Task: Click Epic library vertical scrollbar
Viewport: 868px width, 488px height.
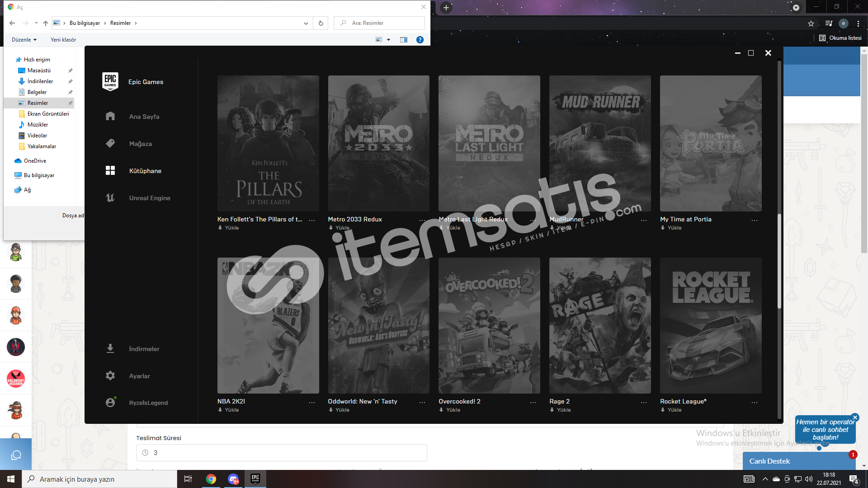Action: coord(779,261)
